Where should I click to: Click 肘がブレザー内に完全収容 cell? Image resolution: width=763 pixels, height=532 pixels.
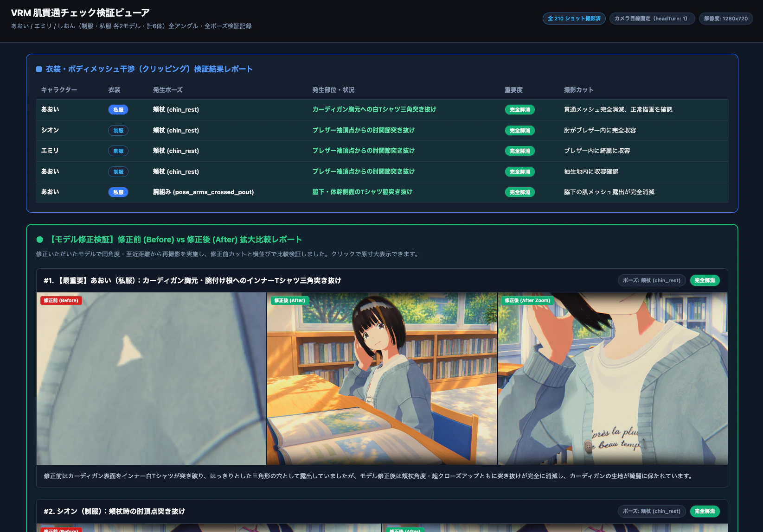[600, 130]
